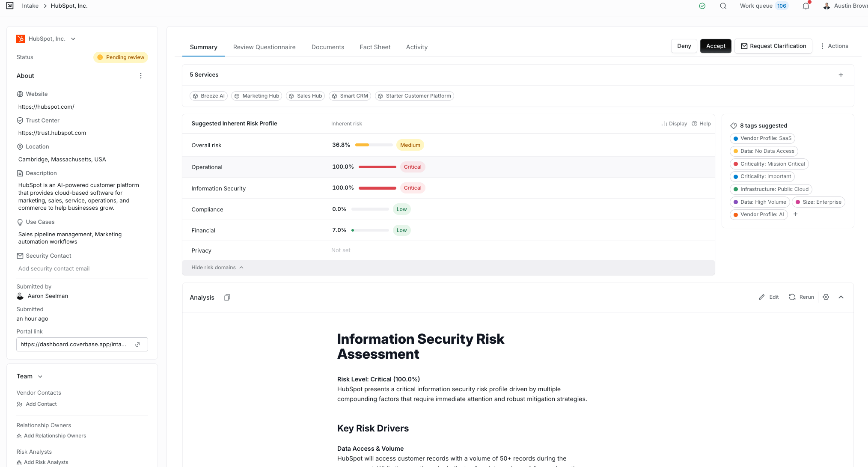Click the Marketing Hub service chip
The height and width of the screenshot is (467, 868).
click(257, 96)
